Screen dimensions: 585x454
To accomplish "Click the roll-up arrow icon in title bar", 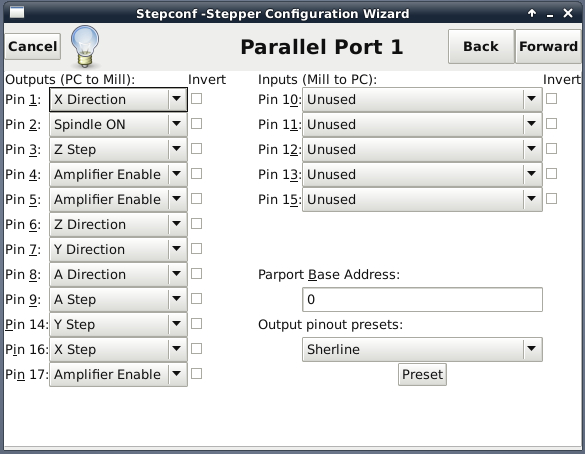I will tap(532, 13).
